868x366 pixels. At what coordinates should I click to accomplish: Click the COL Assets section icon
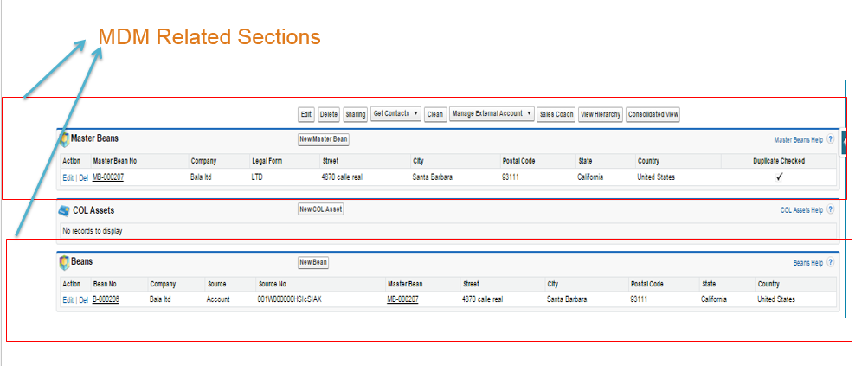pos(64,210)
